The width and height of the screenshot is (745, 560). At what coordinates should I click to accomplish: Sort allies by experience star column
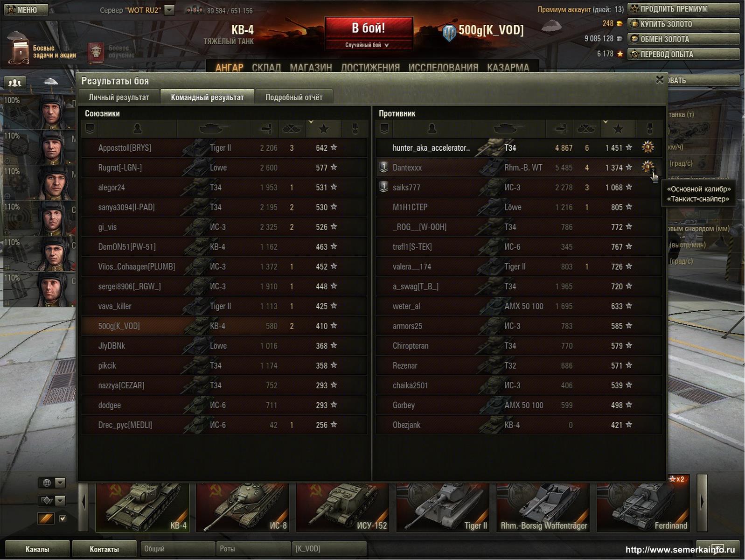click(323, 128)
